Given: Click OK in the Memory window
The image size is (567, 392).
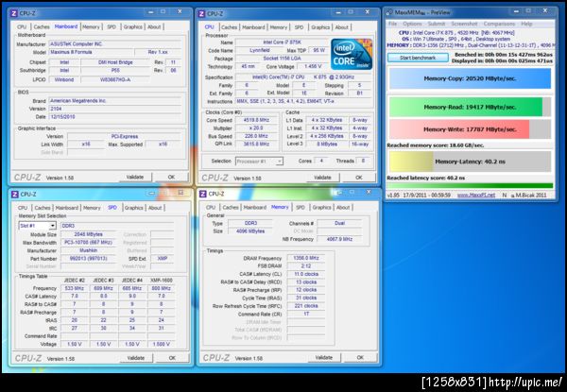Looking at the screenshot, I should pos(360,357).
